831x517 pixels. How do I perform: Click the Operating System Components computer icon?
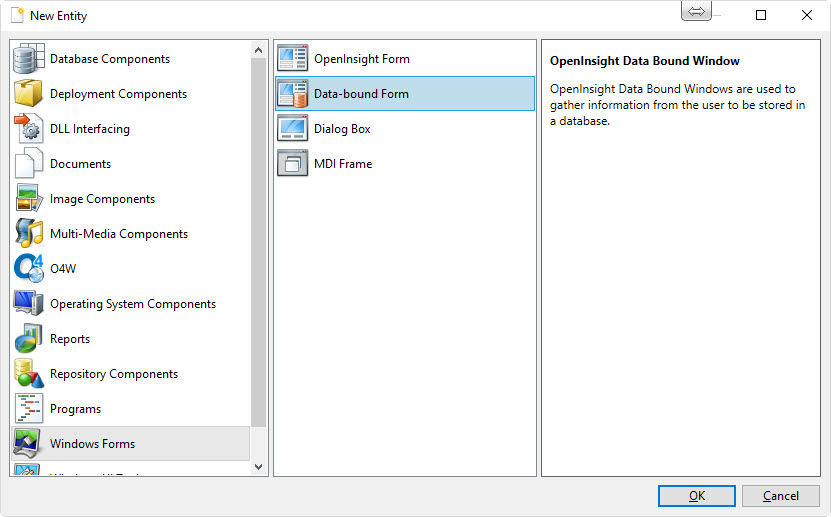tap(29, 304)
